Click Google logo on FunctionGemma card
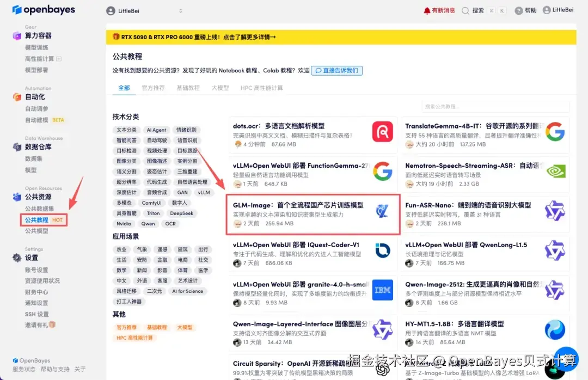This screenshot has height=380, width=588. [383, 171]
